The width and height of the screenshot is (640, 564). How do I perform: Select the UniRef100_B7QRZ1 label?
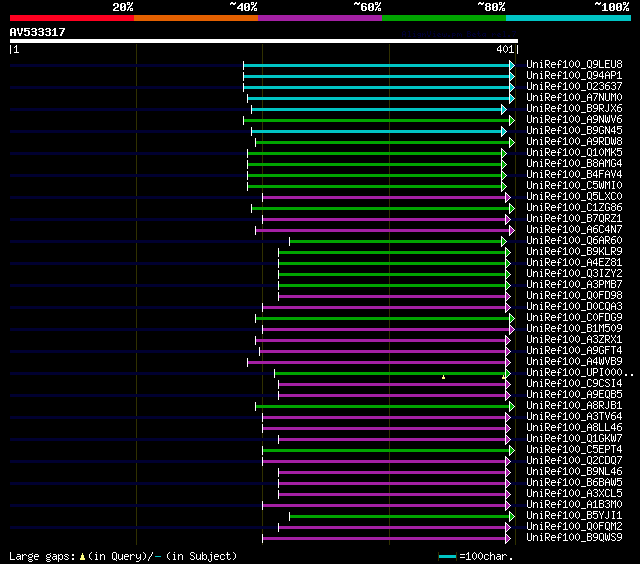coord(574,219)
